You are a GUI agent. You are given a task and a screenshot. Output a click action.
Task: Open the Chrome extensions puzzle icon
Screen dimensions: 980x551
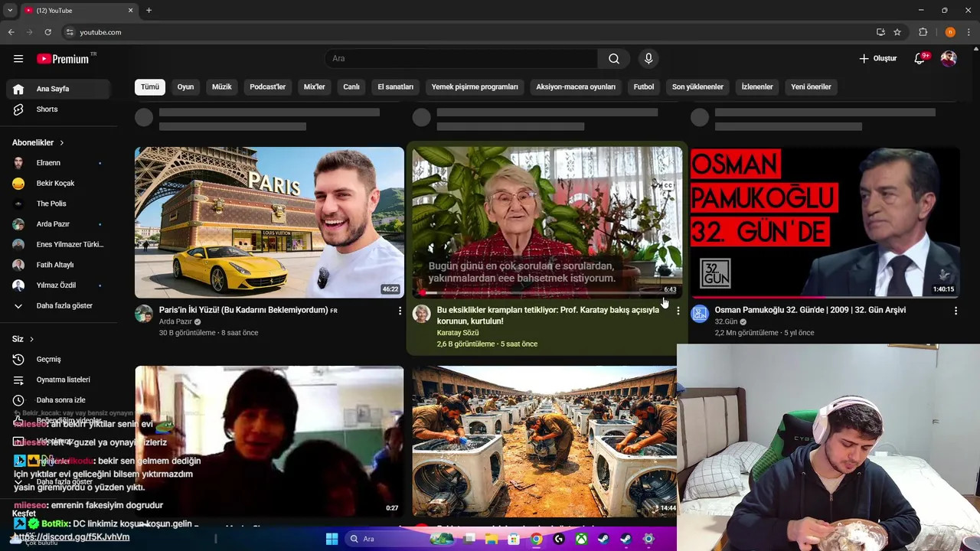[x=923, y=32]
